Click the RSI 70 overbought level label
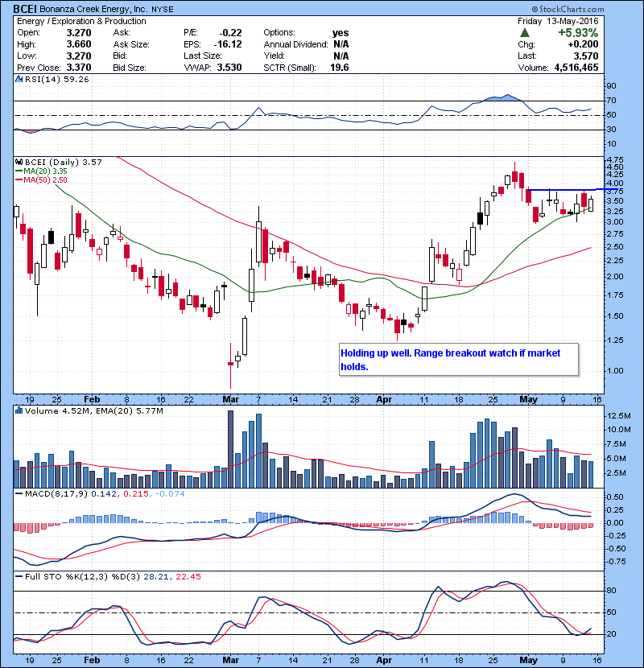This screenshot has height=668, width=644. tap(611, 101)
